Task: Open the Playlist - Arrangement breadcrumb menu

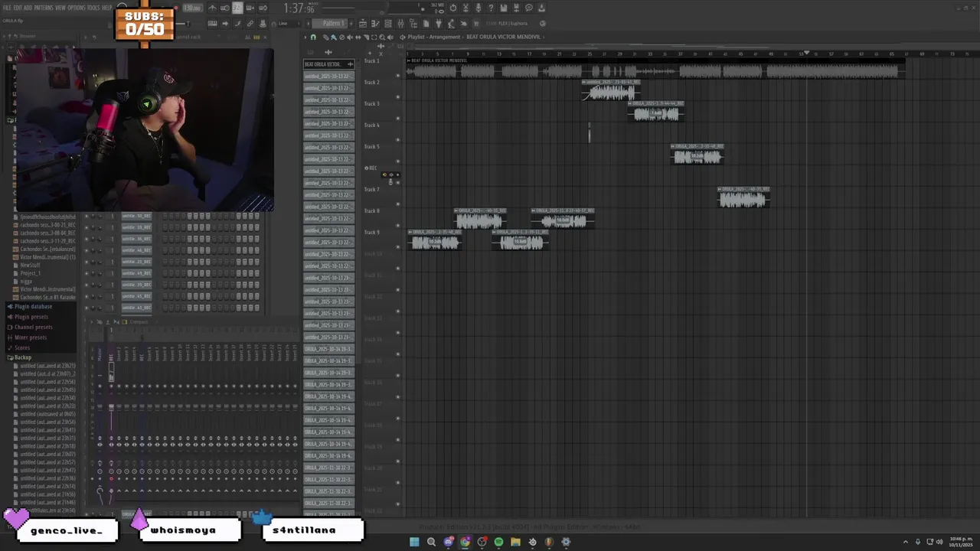Action: (434, 37)
